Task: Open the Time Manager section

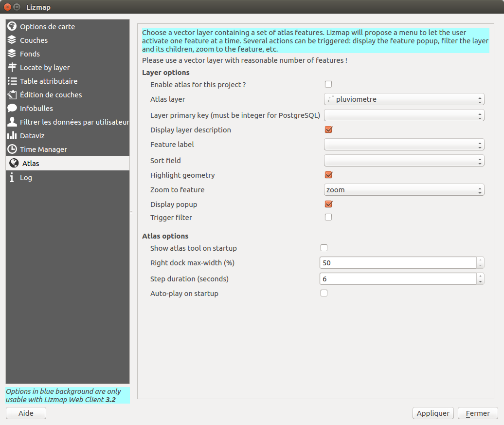Action: tap(68, 149)
